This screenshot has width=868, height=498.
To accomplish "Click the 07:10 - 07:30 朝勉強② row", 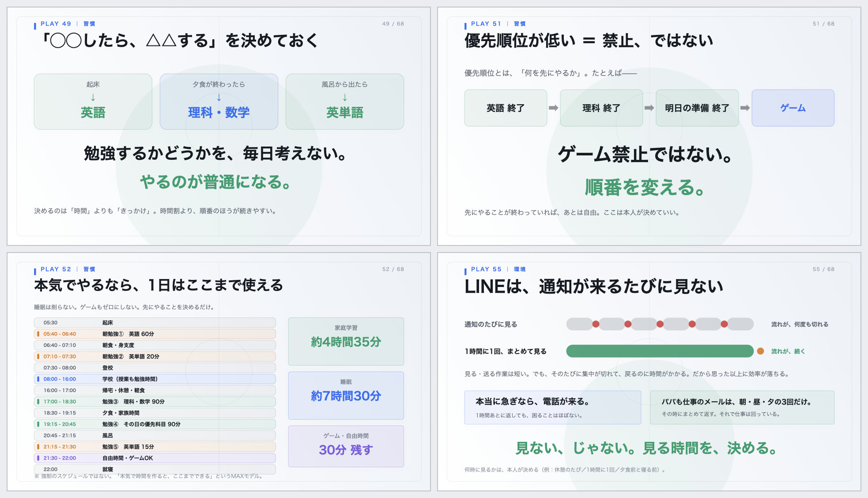I will coord(155,356).
